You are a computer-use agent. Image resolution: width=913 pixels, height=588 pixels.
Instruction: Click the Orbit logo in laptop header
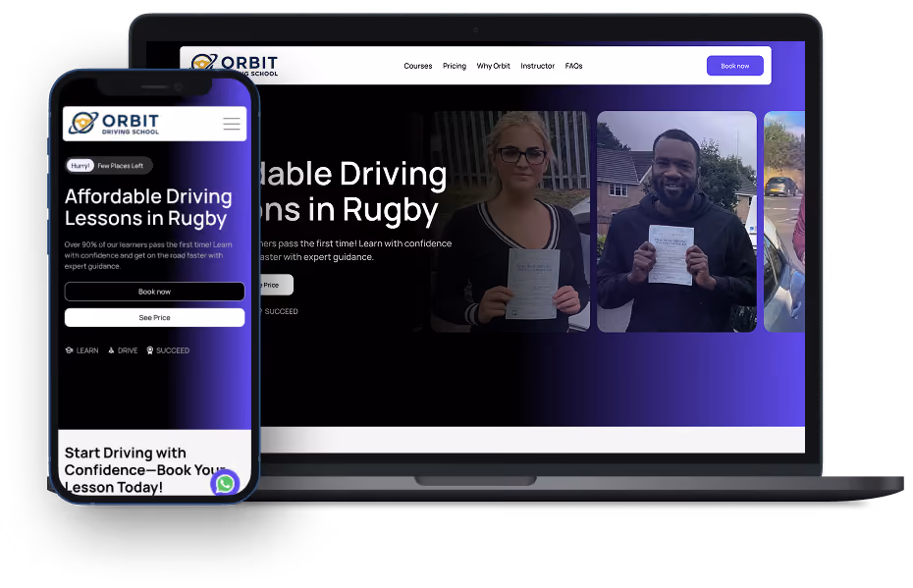pos(236,65)
